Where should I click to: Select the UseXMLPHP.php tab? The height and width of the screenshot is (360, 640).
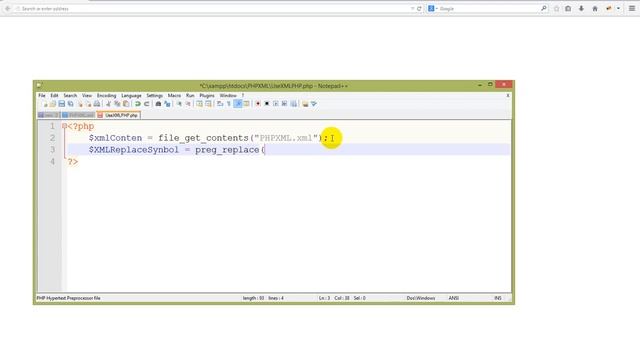(118, 116)
